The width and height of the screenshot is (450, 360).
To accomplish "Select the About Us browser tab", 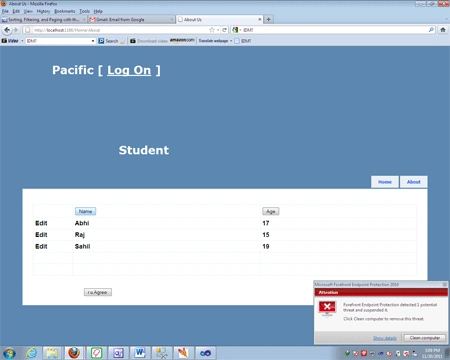I will pos(219,20).
